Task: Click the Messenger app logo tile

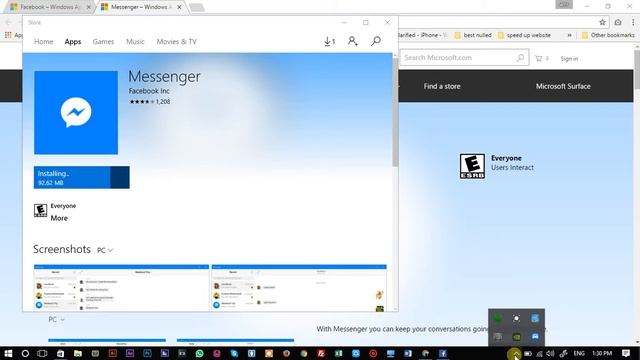Action: [x=76, y=113]
